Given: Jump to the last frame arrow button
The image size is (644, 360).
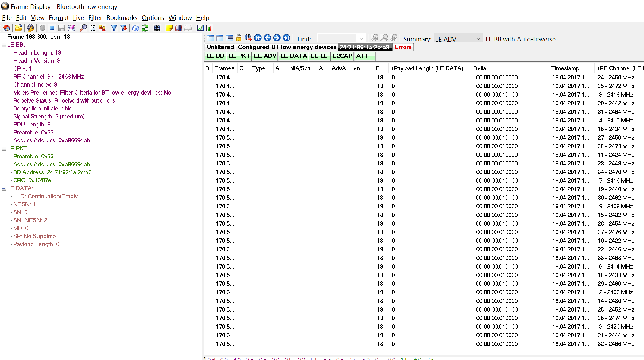Looking at the screenshot, I should (x=286, y=38).
